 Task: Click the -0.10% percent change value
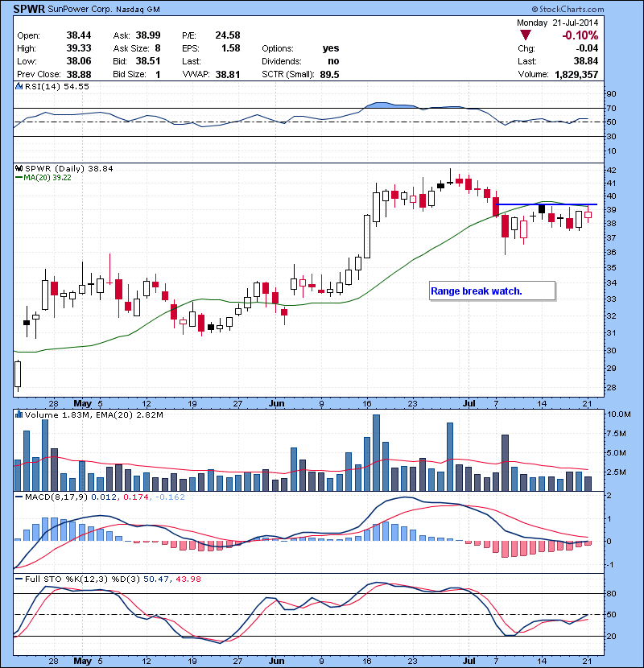[x=580, y=35]
